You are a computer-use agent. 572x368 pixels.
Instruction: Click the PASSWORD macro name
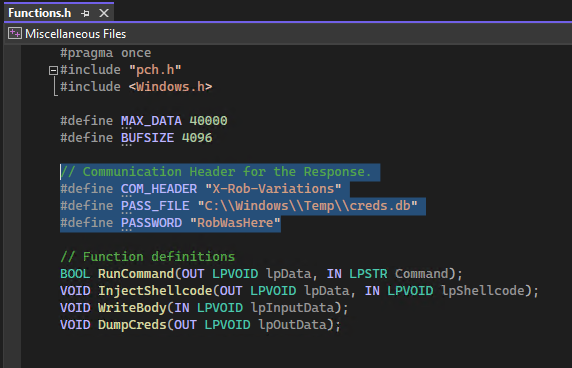point(151,223)
